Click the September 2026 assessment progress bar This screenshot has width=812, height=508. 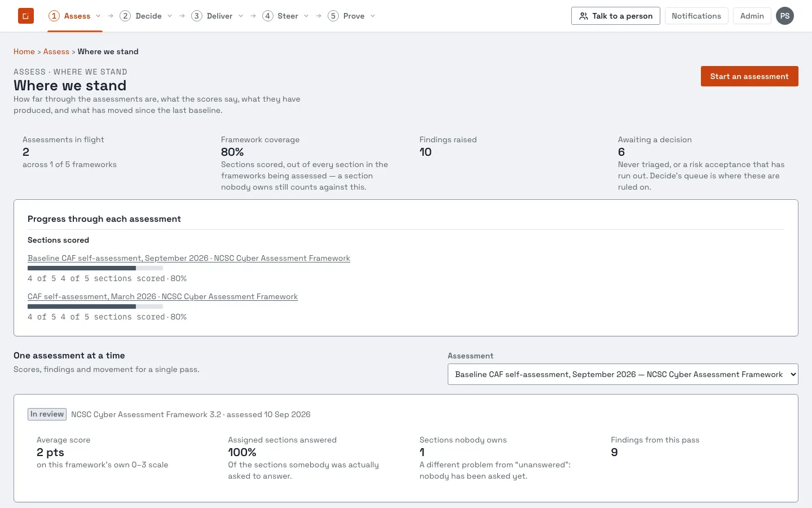tap(95, 268)
